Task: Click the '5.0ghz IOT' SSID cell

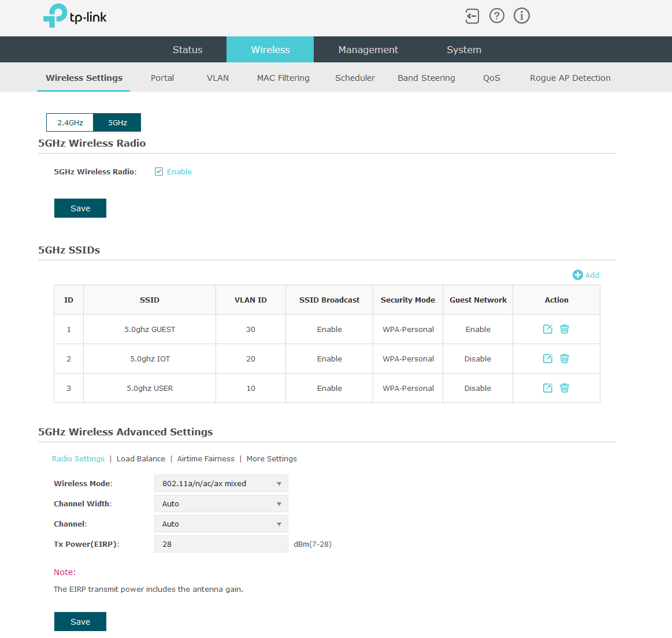Action: click(x=150, y=359)
